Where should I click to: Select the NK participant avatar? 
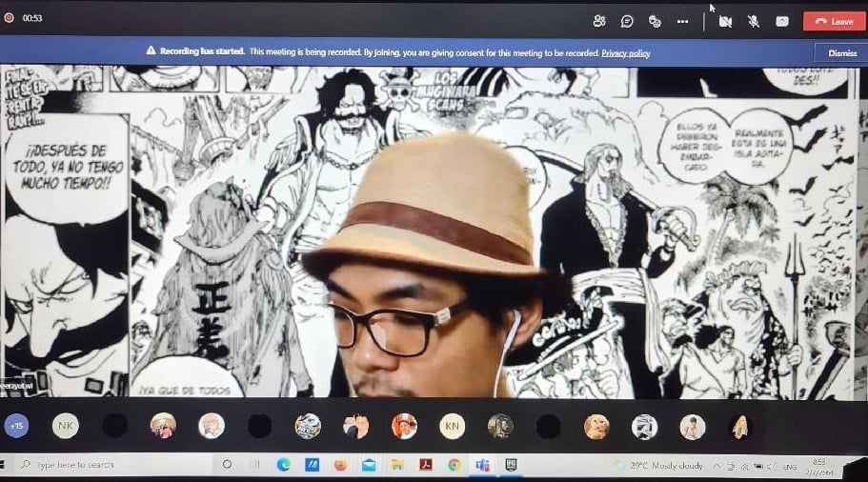[66, 426]
